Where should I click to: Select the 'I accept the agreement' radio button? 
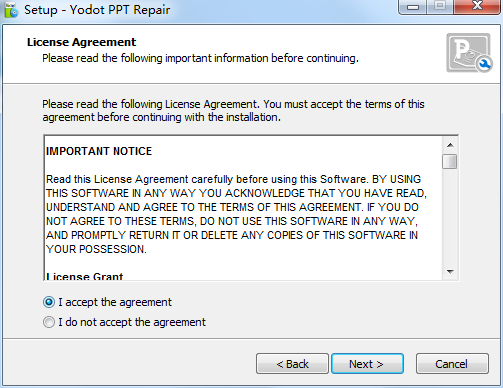[49, 302]
